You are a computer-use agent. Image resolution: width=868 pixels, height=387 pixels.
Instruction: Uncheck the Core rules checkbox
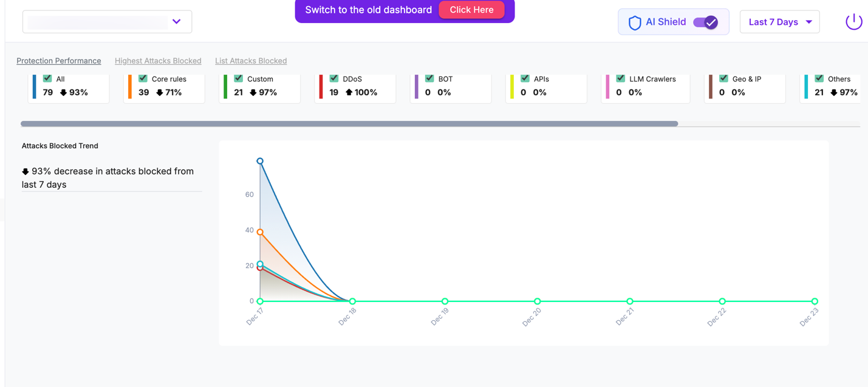click(143, 78)
